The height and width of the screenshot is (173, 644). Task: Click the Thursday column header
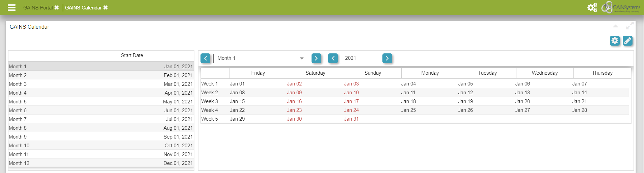point(602,73)
